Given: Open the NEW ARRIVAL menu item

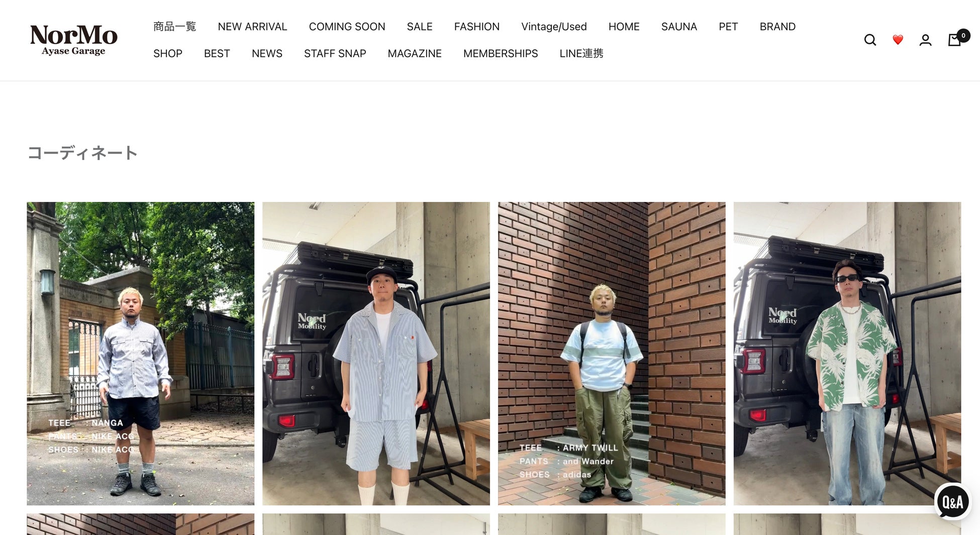Looking at the screenshot, I should click(x=252, y=27).
